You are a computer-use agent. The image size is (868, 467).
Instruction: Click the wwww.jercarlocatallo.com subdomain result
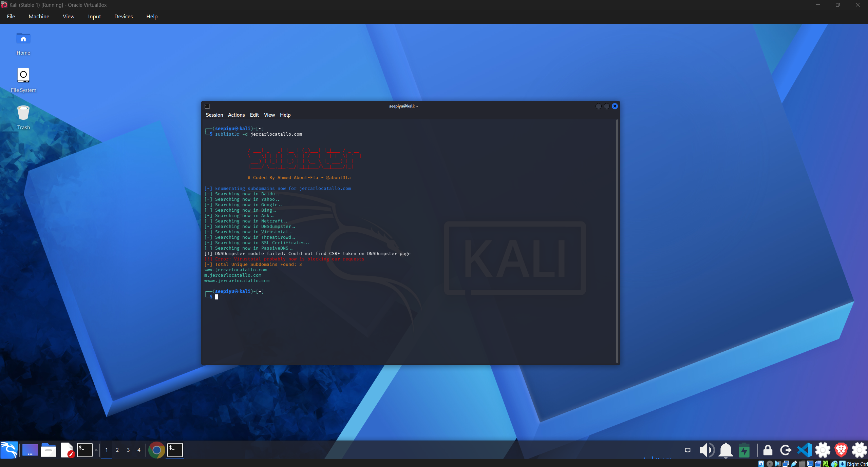coord(237,281)
